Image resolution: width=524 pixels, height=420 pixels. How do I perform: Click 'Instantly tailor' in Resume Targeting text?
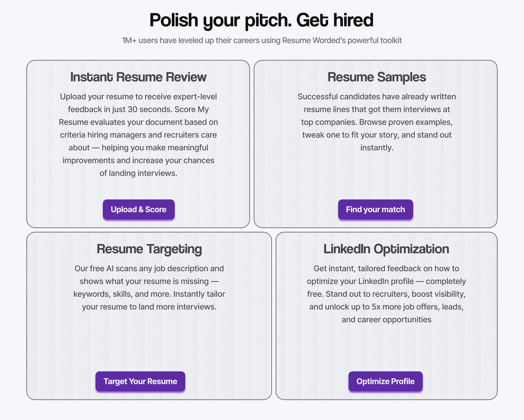pos(199,294)
